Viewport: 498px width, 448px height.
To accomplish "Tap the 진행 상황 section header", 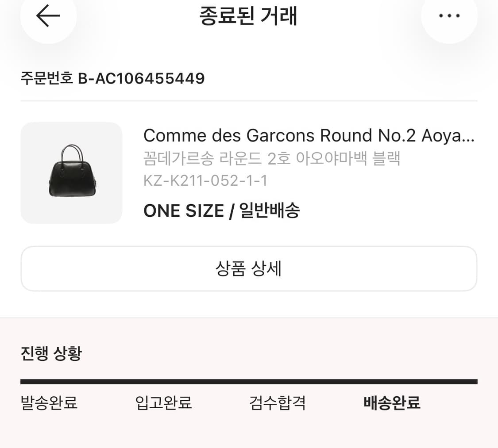I will pyautogui.click(x=50, y=353).
